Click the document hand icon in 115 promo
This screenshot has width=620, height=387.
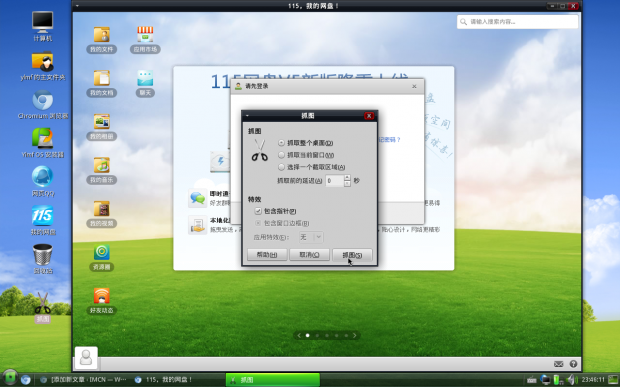(197, 225)
